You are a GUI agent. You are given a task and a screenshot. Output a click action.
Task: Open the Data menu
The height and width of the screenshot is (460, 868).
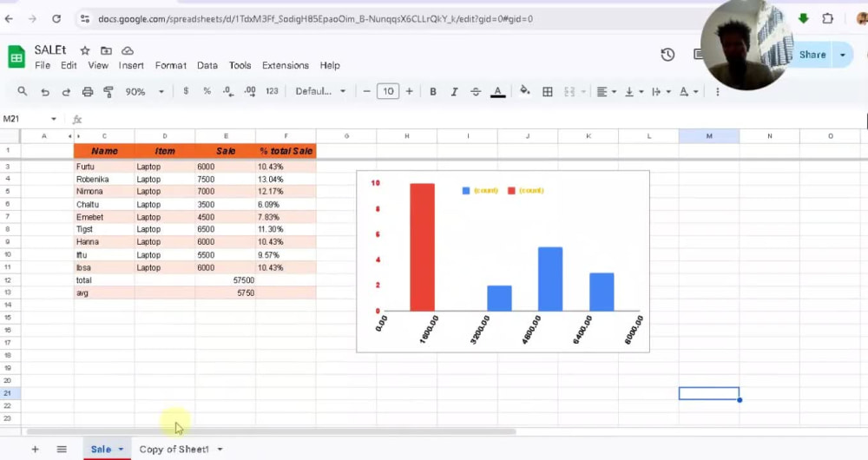(x=207, y=65)
